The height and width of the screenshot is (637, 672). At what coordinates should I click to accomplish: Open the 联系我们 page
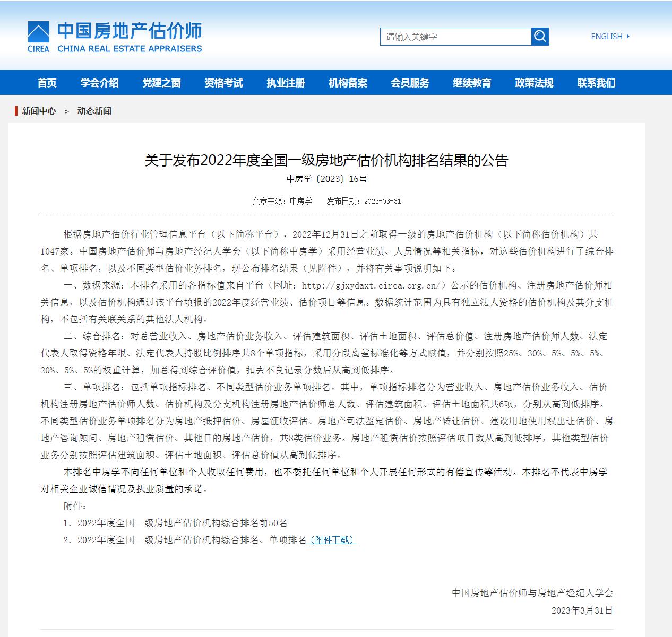[x=596, y=83]
